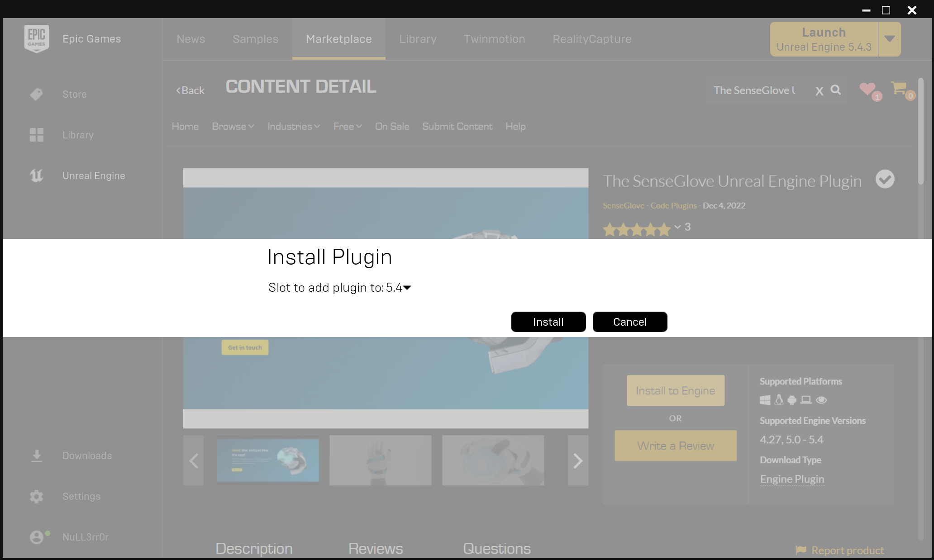Click the verified checkmark badge toggle
This screenshot has width=934, height=560.
click(884, 179)
